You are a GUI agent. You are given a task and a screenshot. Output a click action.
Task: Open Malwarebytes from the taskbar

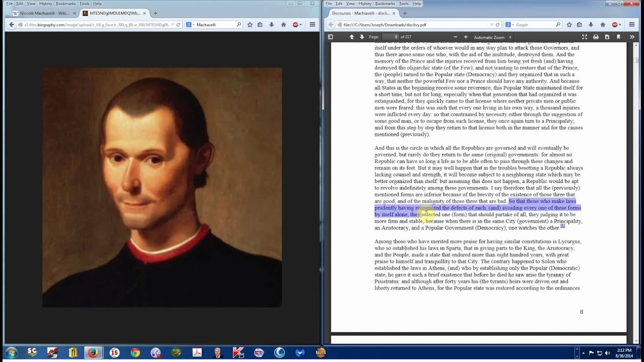(x=300, y=353)
